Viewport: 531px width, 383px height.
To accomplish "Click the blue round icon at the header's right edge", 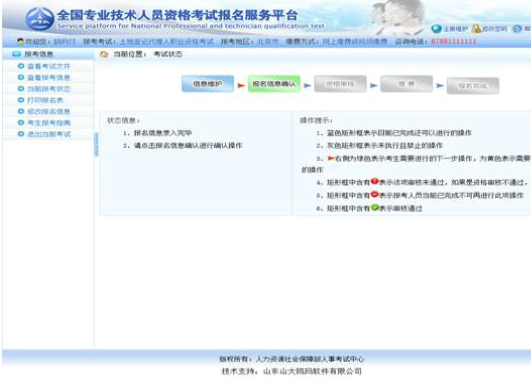I will 517,29.
